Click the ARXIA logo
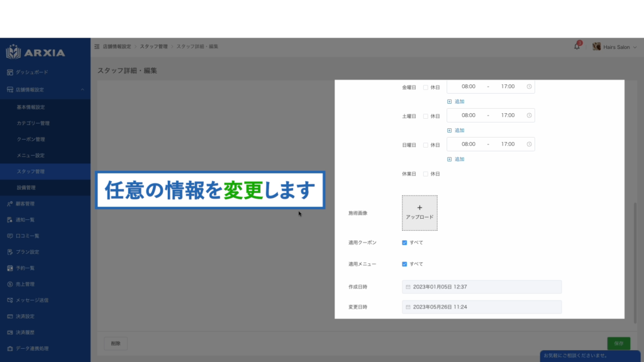Image resolution: width=644 pixels, height=362 pixels. (x=35, y=52)
